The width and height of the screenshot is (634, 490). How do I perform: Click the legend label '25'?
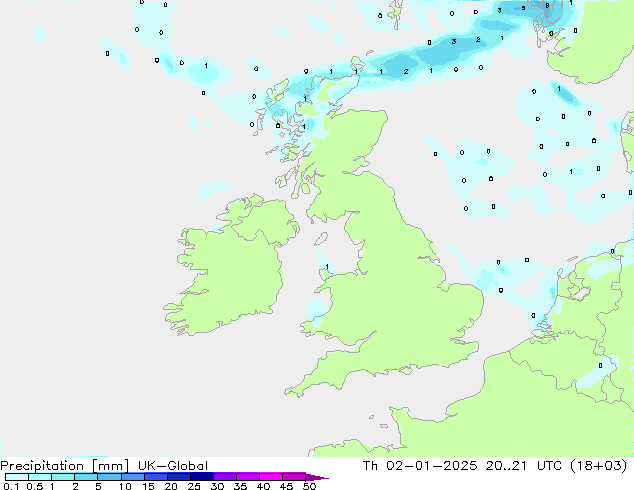pyautogui.click(x=194, y=486)
